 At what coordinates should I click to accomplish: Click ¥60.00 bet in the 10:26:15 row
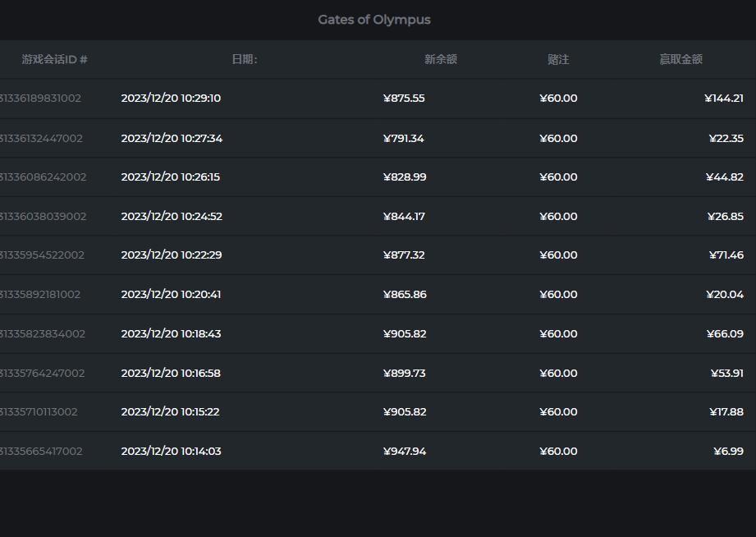[x=558, y=177]
